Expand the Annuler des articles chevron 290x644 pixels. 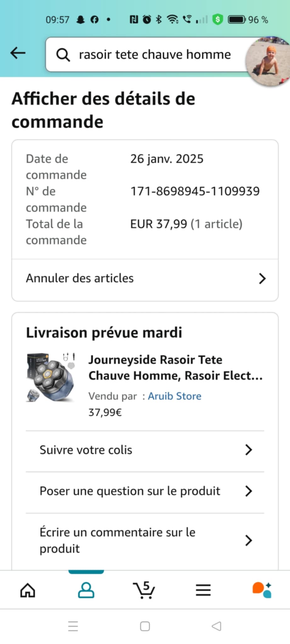[262, 279]
